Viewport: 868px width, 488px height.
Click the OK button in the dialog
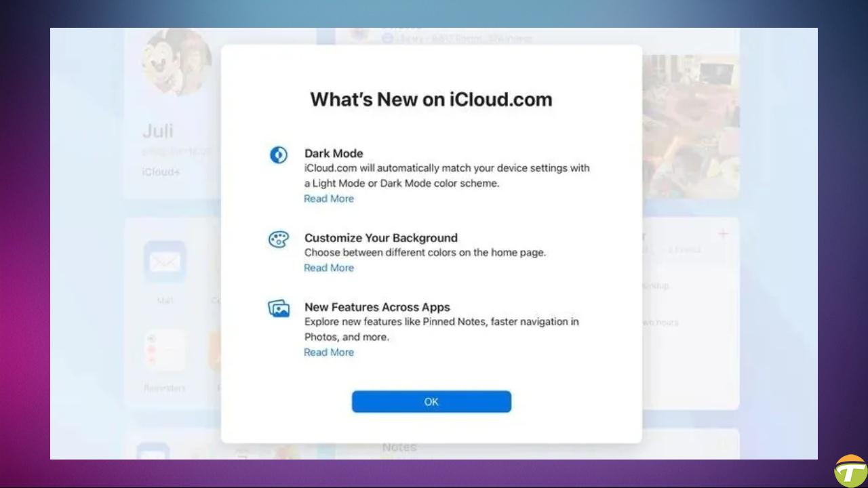pos(431,401)
